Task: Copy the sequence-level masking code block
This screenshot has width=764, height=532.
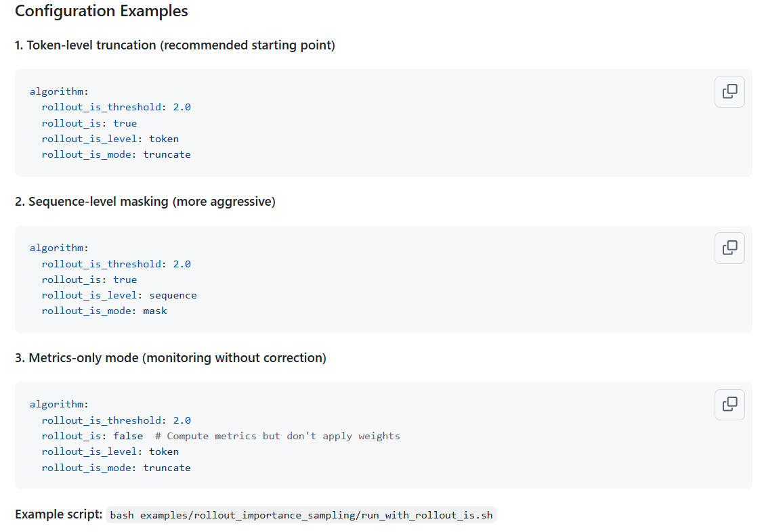Action: (x=729, y=248)
